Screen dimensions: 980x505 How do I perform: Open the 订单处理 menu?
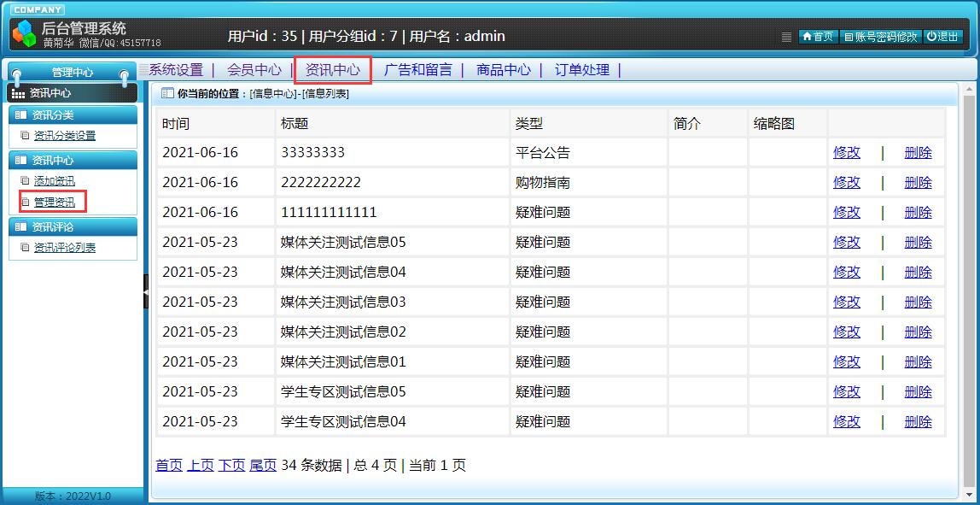[582, 69]
